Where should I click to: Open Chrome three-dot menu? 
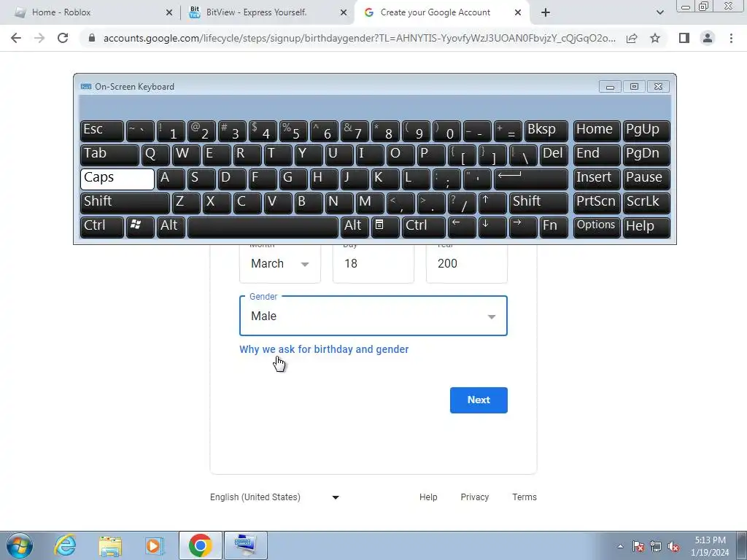click(x=731, y=38)
